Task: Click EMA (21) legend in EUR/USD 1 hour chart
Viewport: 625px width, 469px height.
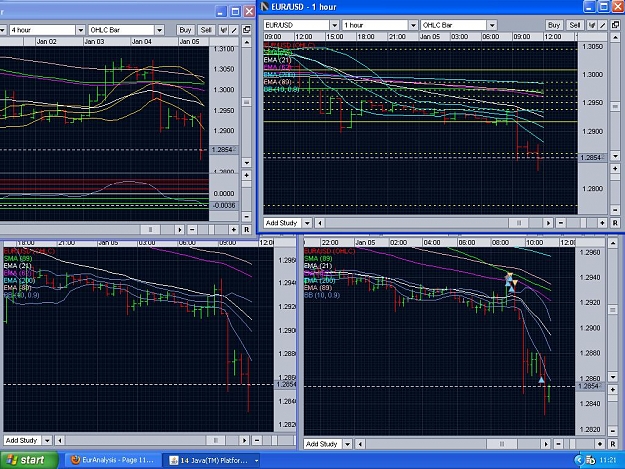Action: (277, 60)
